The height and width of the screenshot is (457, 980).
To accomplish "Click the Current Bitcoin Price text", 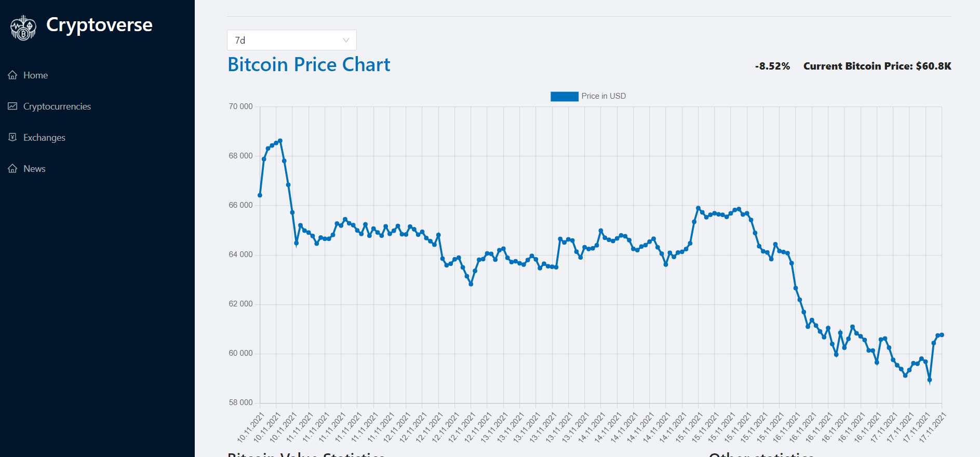I will pos(877,66).
